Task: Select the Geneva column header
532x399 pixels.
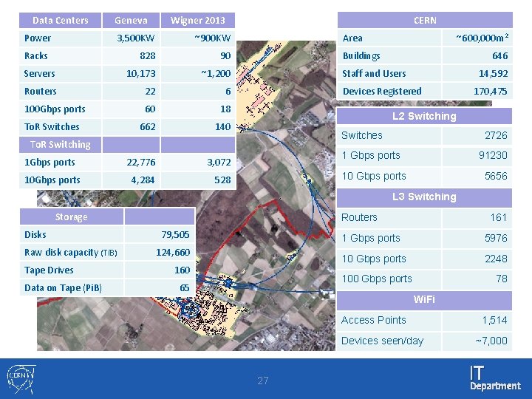Action: pyautogui.click(x=131, y=21)
